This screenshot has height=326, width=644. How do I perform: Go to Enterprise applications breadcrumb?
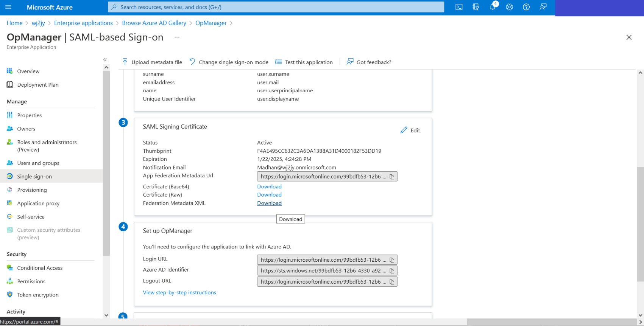tap(83, 23)
